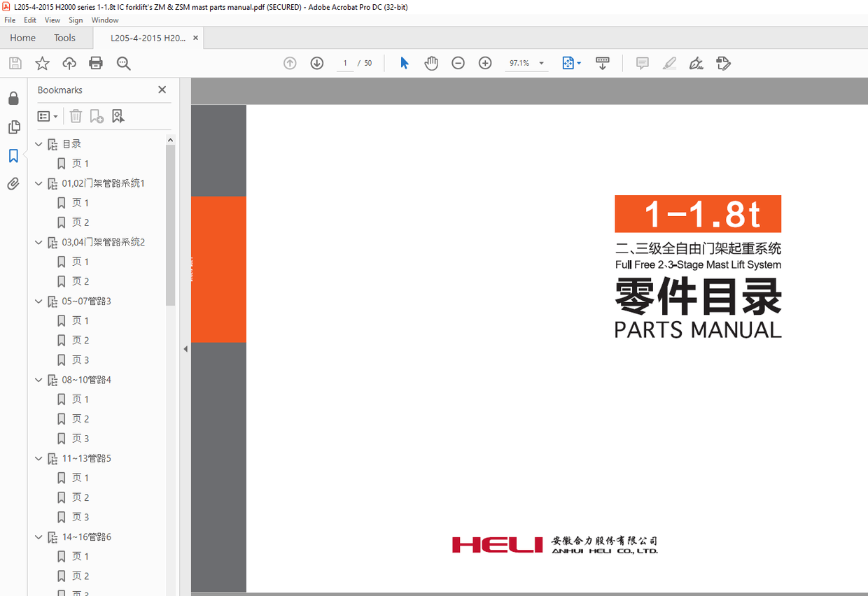The width and height of the screenshot is (868, 596).
Task: Click the Zoom out minus icon
Action: tap(458, 64)
